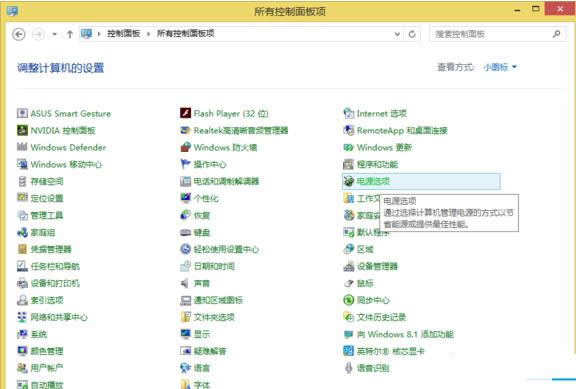The width and height of the screenshot is (576, 389).
Task: Open the Windows Defender icon
Action: pos(22,147)
